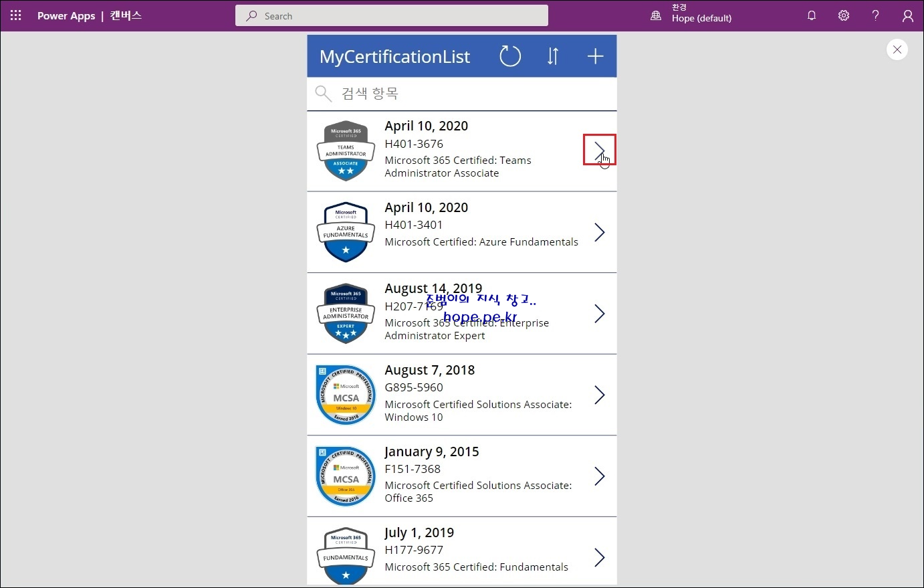Click the July 1, 2019 date
Image resolution: width=924 pixels, height=588 pixels.
tap(419, 533)
